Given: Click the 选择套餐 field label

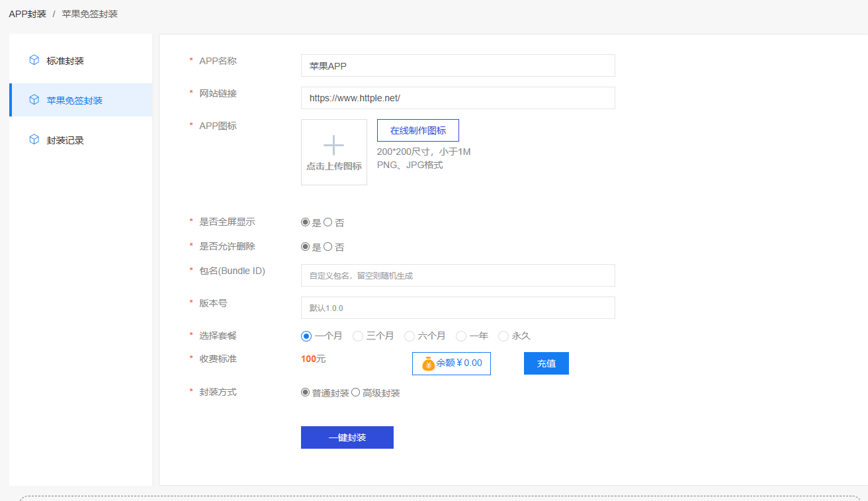Looking at the screenshot, I should [218, 336].
